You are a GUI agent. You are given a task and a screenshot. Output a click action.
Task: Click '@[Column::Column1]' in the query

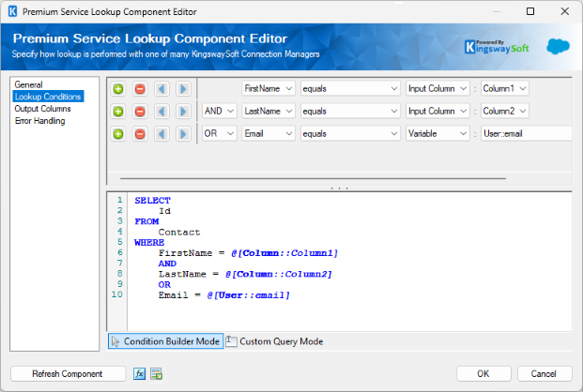point(284,253)
